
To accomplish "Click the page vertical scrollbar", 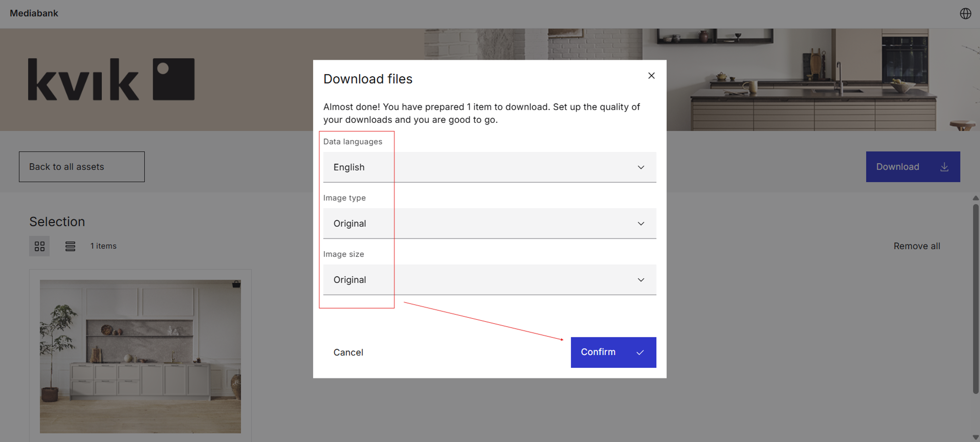I will point(975,299).
